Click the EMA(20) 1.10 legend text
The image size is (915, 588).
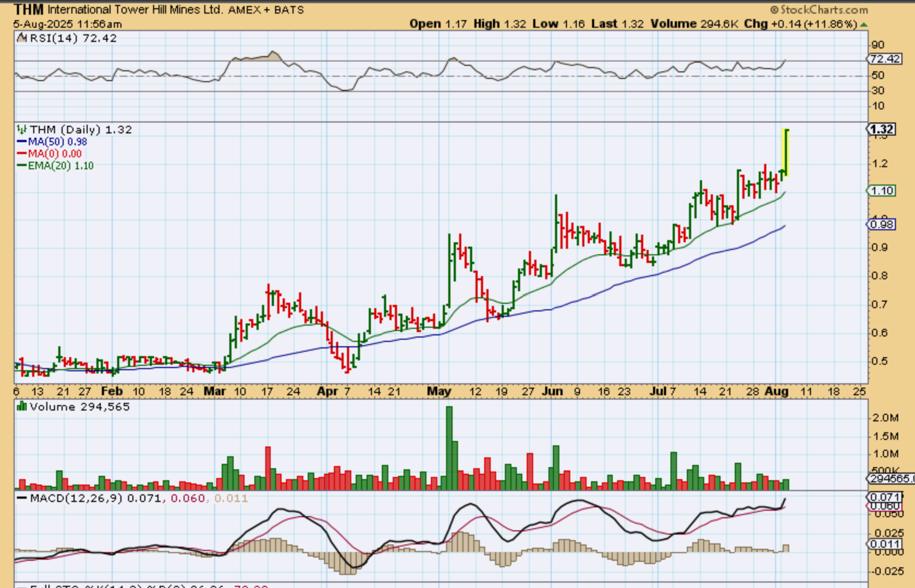coord(61,166)
